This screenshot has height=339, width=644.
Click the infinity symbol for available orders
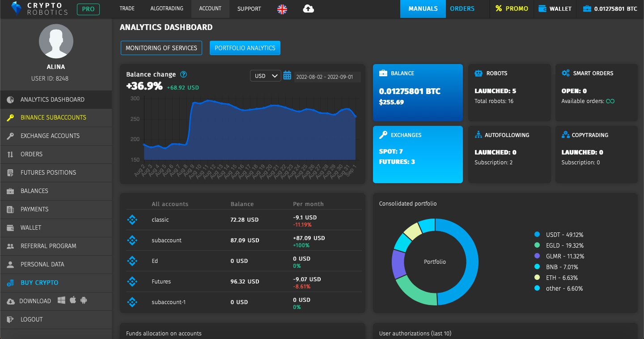click(610, 101)
